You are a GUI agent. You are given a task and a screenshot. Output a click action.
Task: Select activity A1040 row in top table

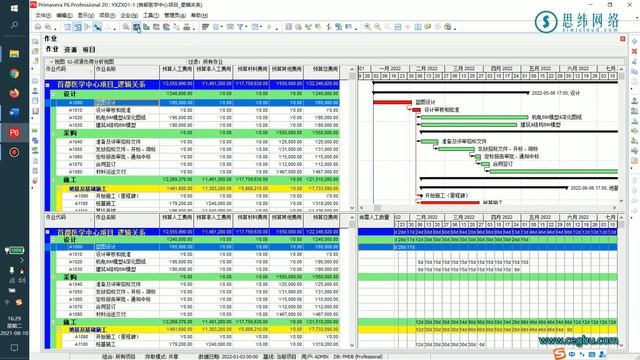198,142
